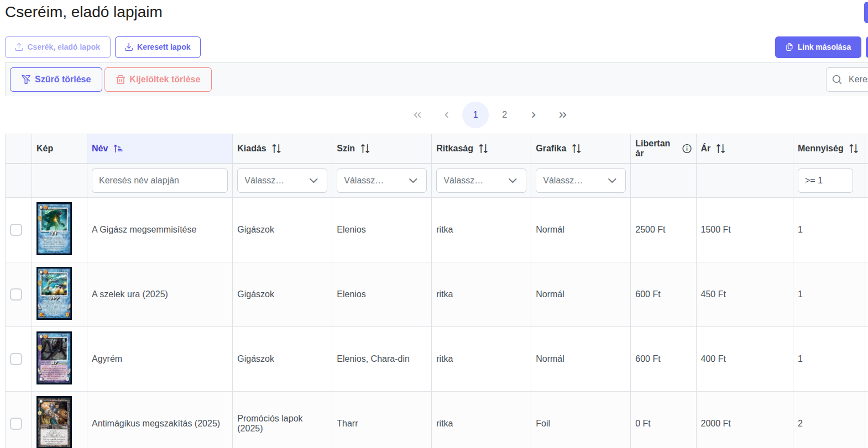The image size is (868, 448).
Task: Click the Libertan ár info icon
Action: [x=687, y=149]
